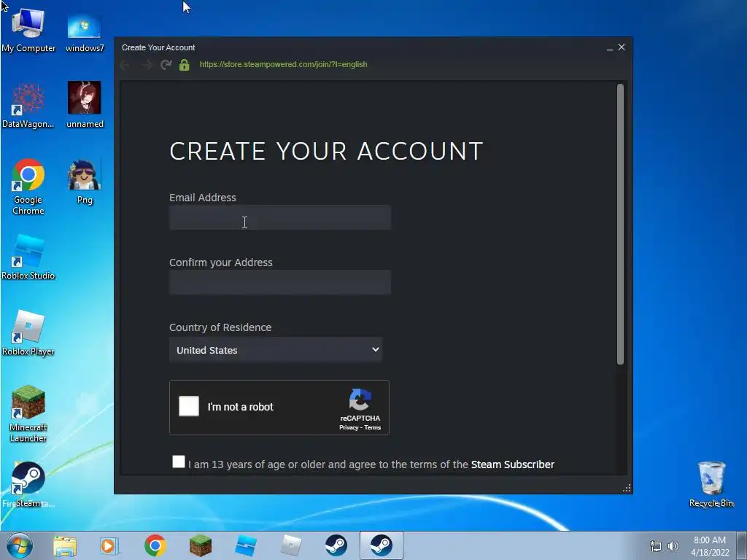Viewport: 747px width, 560px height.
Task: Open Roblox Player from the taskbar
Action: [291, 545]
